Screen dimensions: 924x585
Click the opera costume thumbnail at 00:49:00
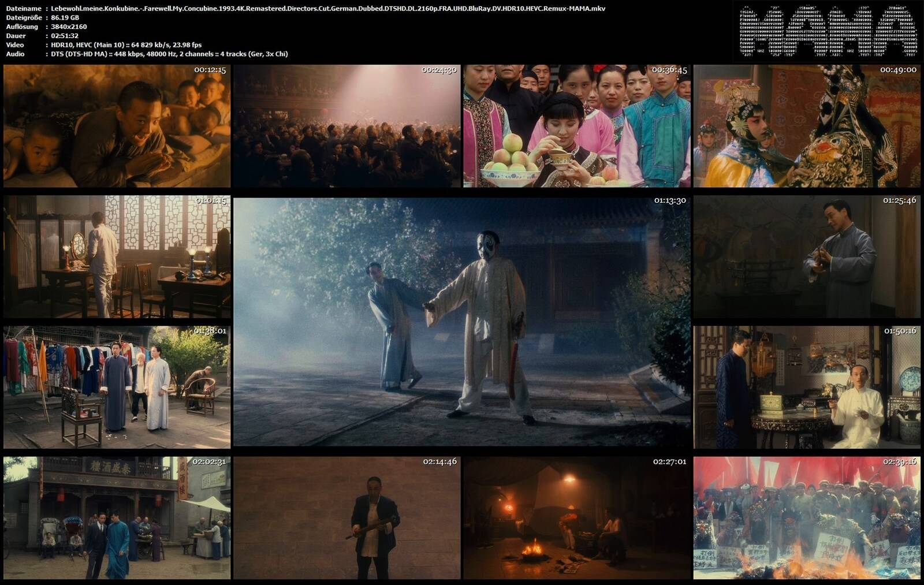click(x=807, y=126)
